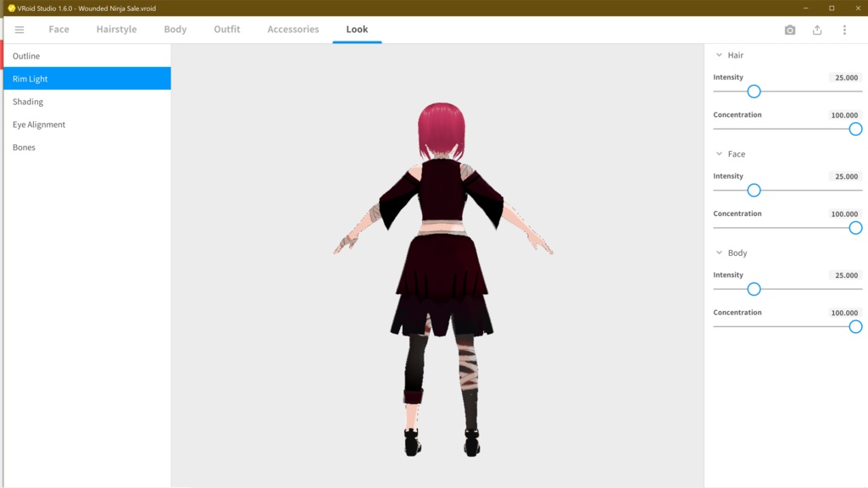
Task: Click the camera capture icon
Action: [x=790, y=29]
